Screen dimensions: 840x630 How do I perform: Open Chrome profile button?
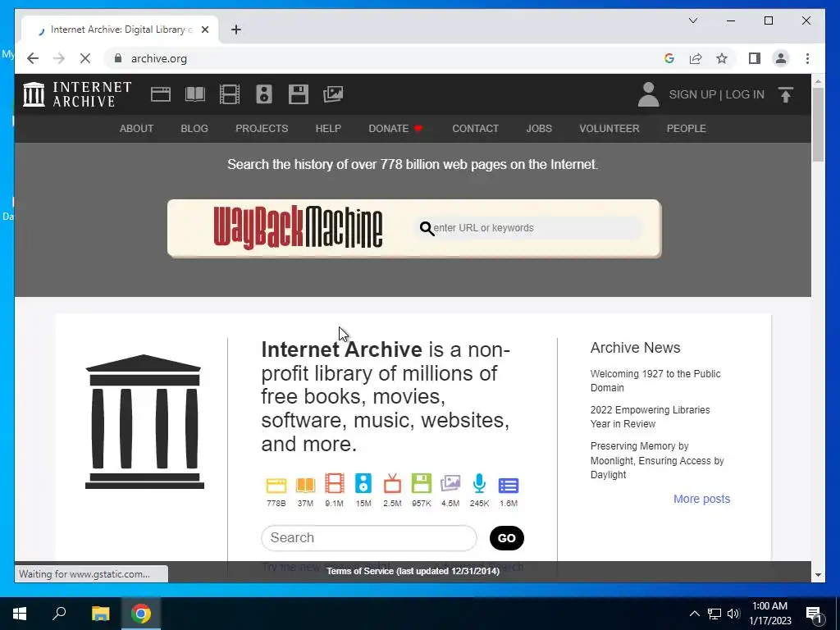[781, 58]
